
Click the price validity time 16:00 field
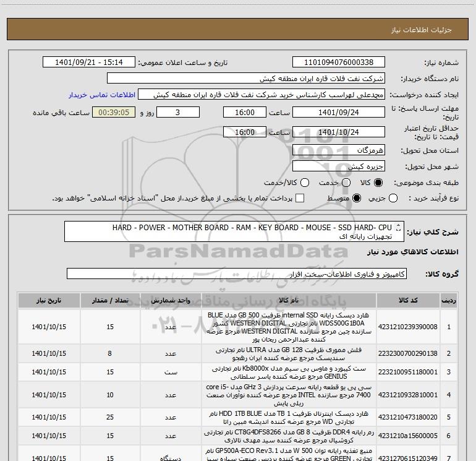(x=245, y=132)
